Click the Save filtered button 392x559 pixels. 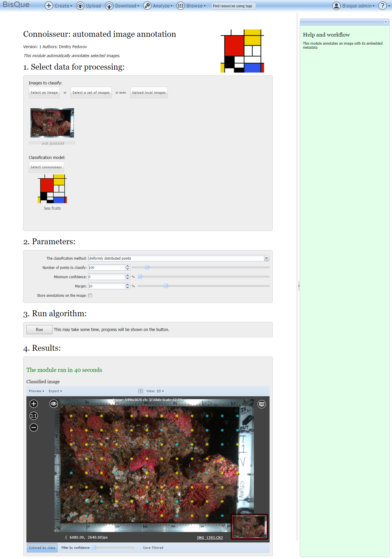153,548
